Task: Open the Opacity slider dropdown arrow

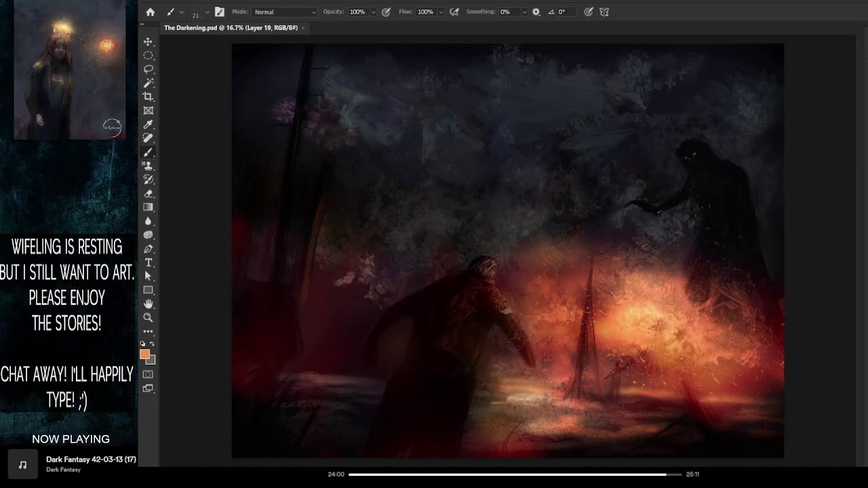Action: coord(373,12)
